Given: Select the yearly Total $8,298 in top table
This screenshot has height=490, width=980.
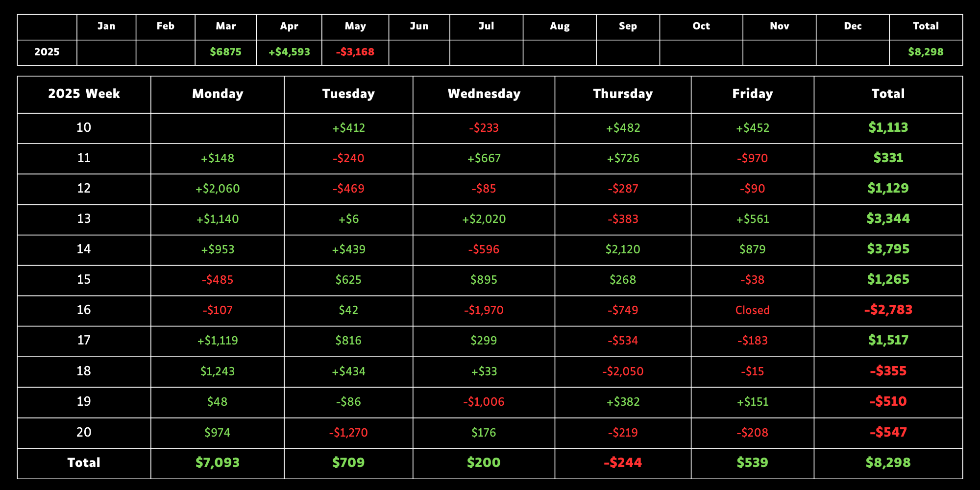Looking at the screenshot, I should tap(926, 52).
